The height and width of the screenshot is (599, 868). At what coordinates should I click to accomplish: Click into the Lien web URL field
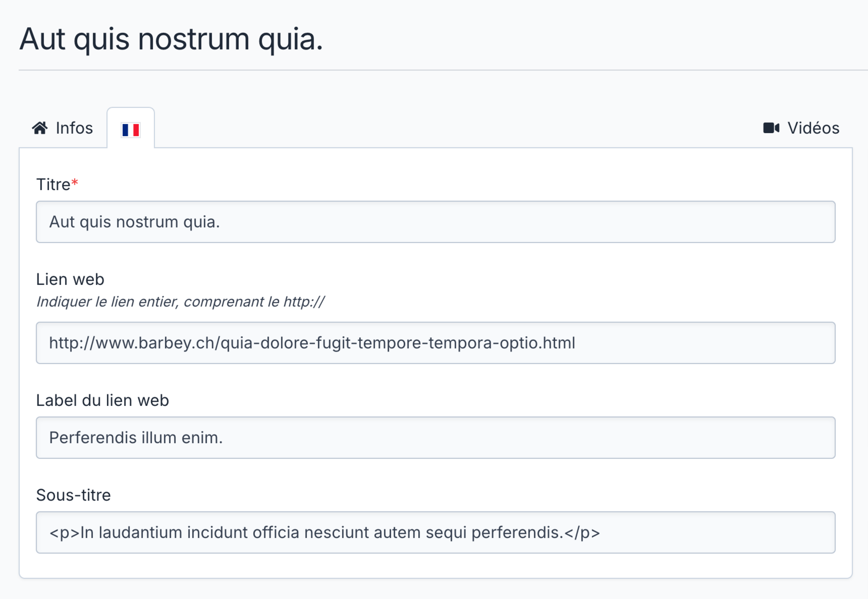(435, 343)
